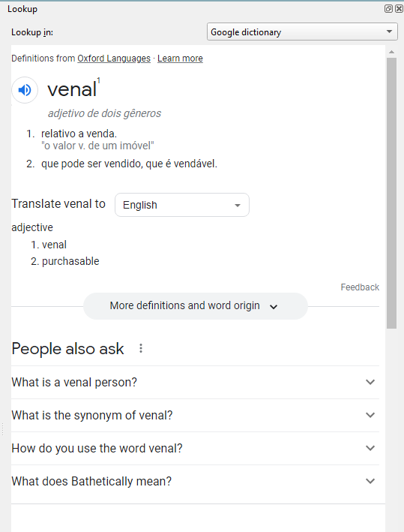Open the English translation language dropdown
This screenshot has width=404, height=532.
182,205
